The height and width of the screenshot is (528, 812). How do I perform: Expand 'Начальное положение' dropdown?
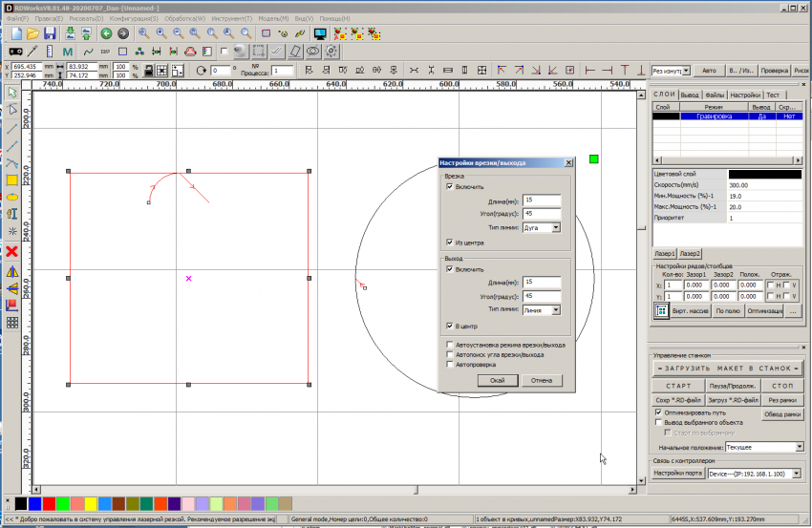[x=801, y=447]
